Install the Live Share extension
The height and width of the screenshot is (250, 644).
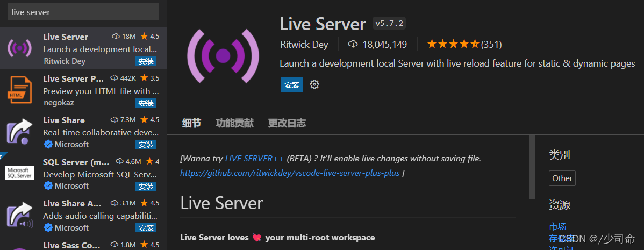(x=145, y=145)
